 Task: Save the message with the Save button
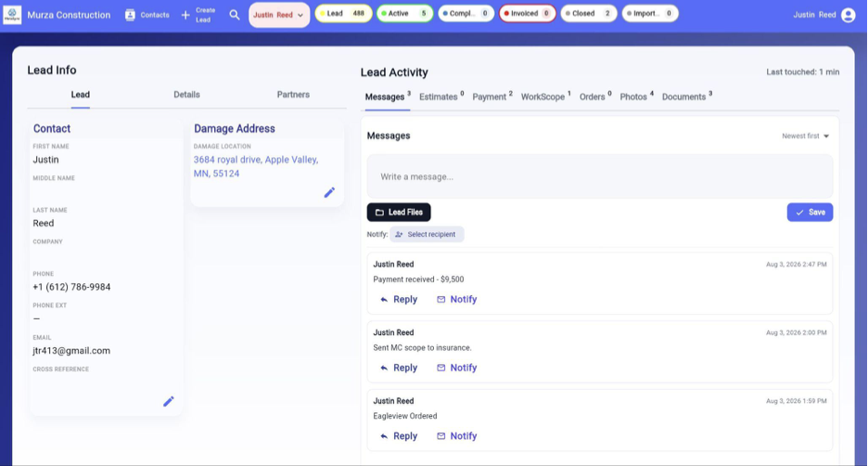click(x=810, y=213)
